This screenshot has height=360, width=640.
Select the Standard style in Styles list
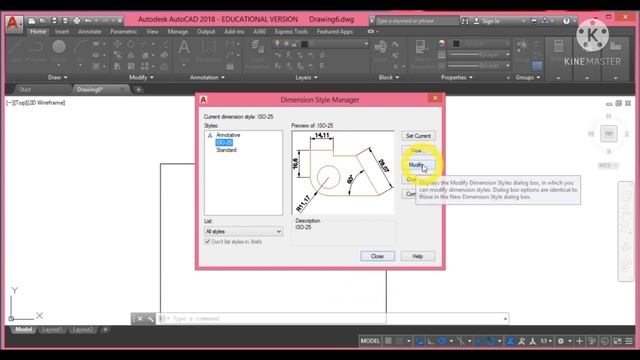pos(226,150)
